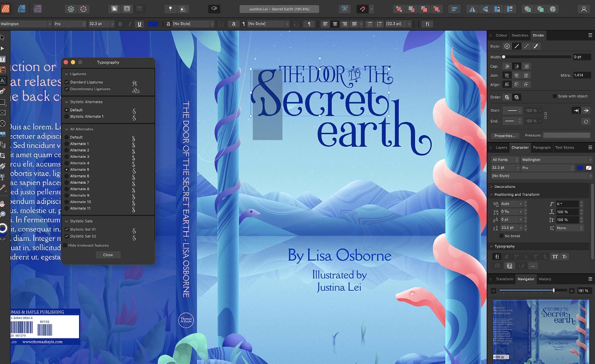This screenshot has height=364, width=595.
Task: Set stroke join to round join
Action: point(507,75)
